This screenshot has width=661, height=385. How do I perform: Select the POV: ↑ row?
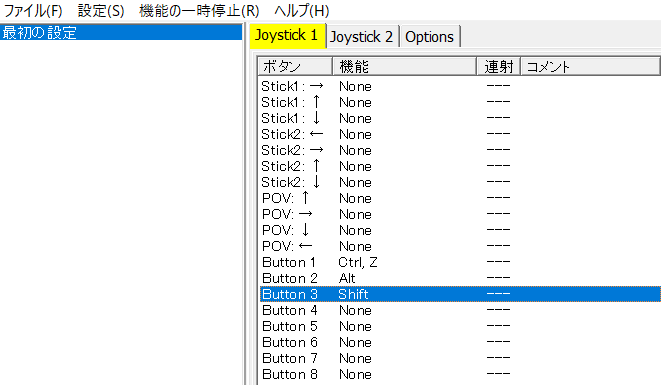(460, 198)
